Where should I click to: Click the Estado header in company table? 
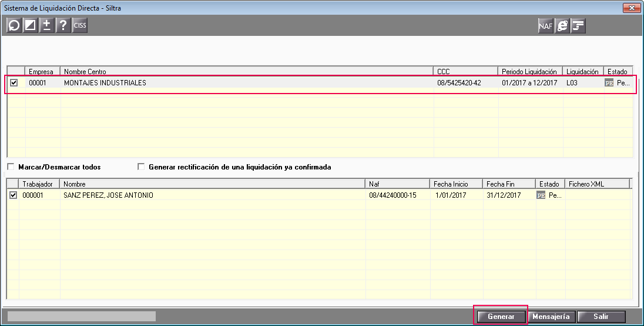click(618, 72)
